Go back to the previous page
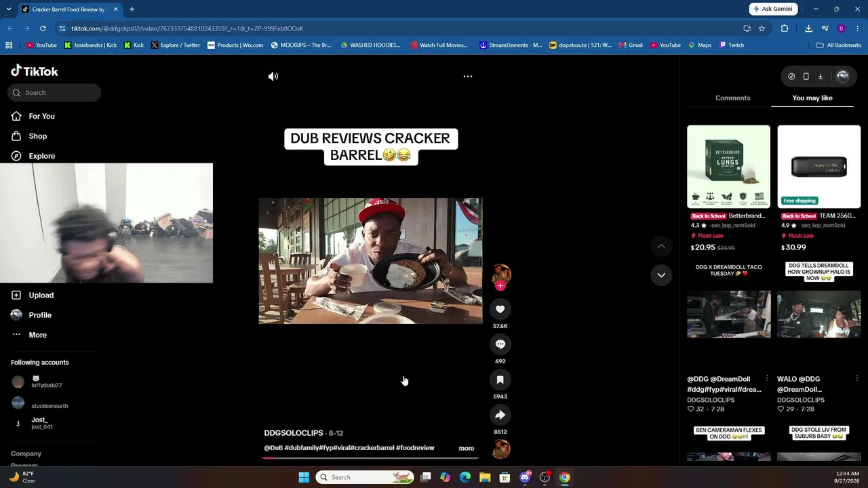This screenshot has width=868, height=488. coord(10,28)
